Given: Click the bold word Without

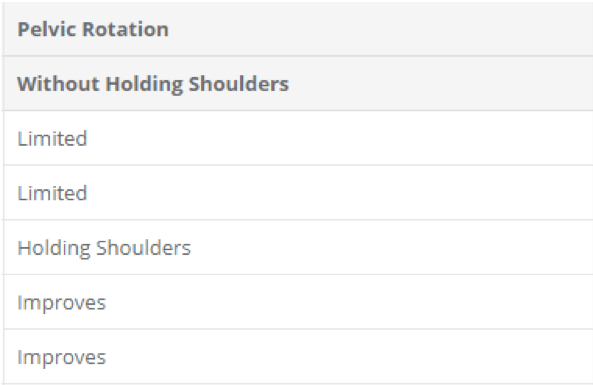Looking at the screenshot, I should (58, 84).
